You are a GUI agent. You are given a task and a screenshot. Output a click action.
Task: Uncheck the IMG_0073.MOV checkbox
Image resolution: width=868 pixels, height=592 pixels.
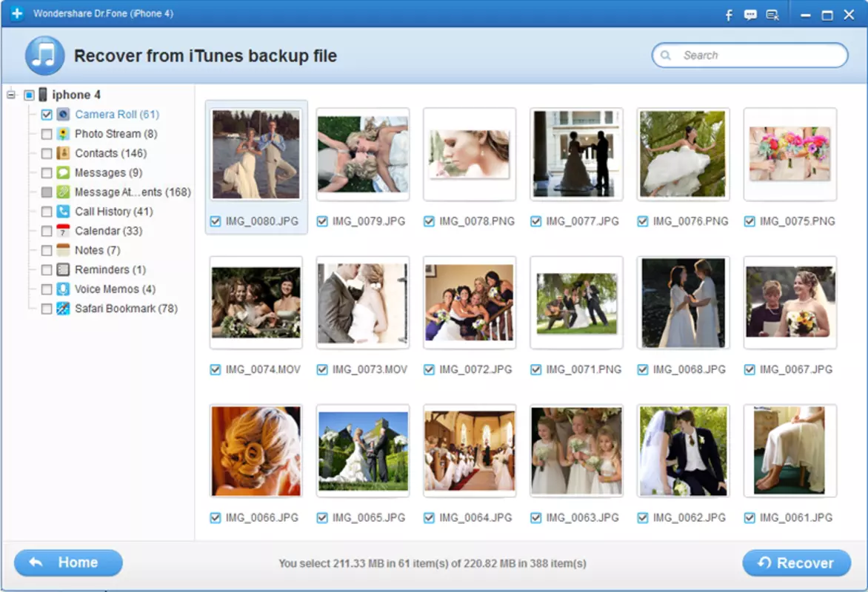click(322, 369)
